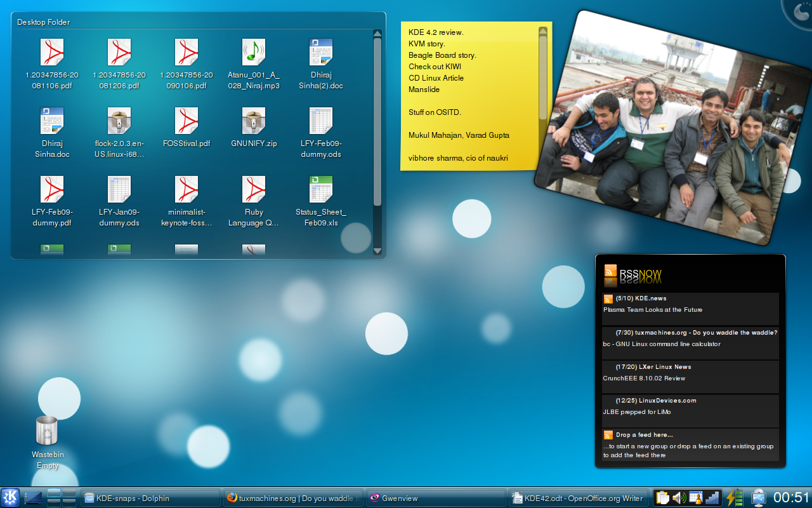Open the LinuxDevices.com JLBE feed item

coord(637,412)
